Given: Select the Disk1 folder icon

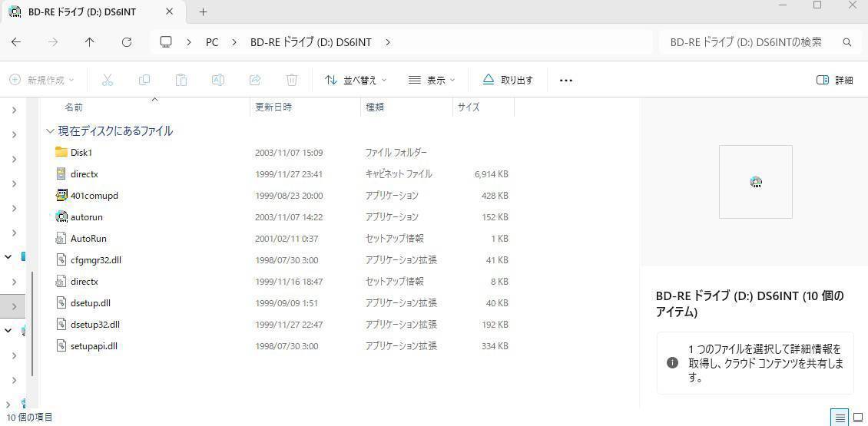Looking at the screenshot, I should (x=61, y=152).
